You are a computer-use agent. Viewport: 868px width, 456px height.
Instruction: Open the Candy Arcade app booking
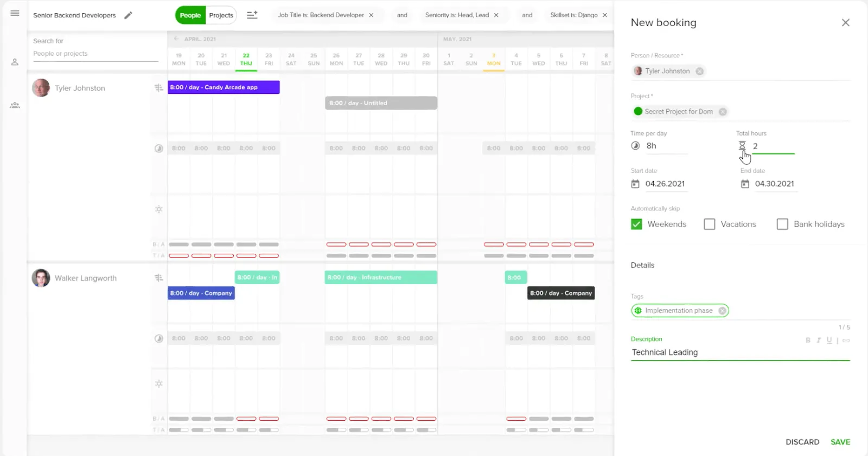click(x=224, y=87)
